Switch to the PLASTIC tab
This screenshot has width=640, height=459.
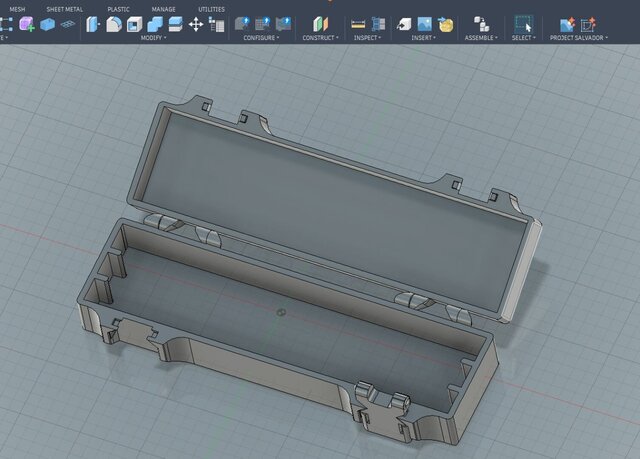pos(118,9)
